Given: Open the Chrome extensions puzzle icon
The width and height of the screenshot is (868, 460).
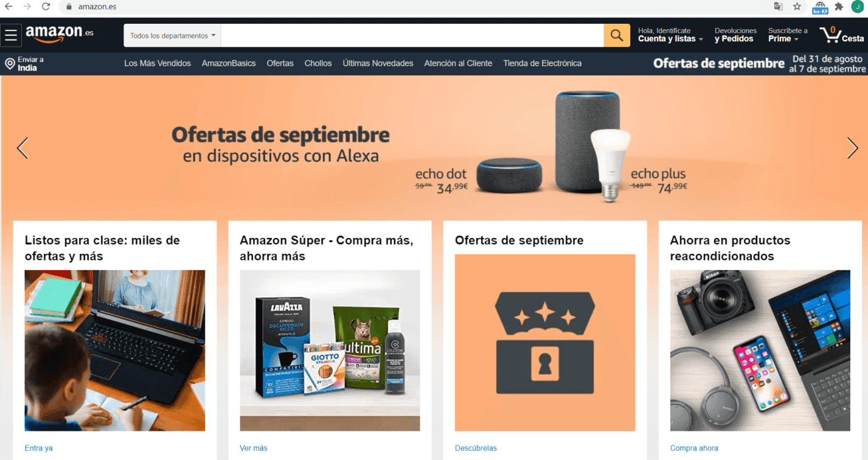Looking at the screenshot, I should pyautogui.click(x=839, y=7).
